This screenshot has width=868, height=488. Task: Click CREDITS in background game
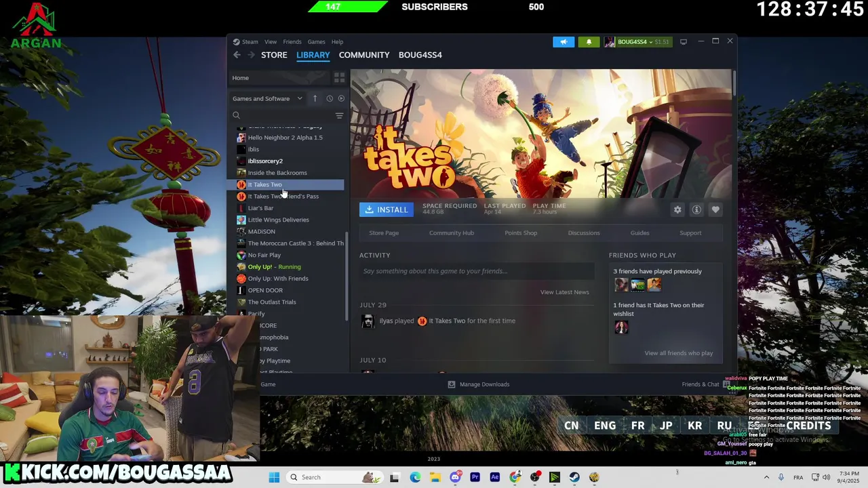[808, 426]
